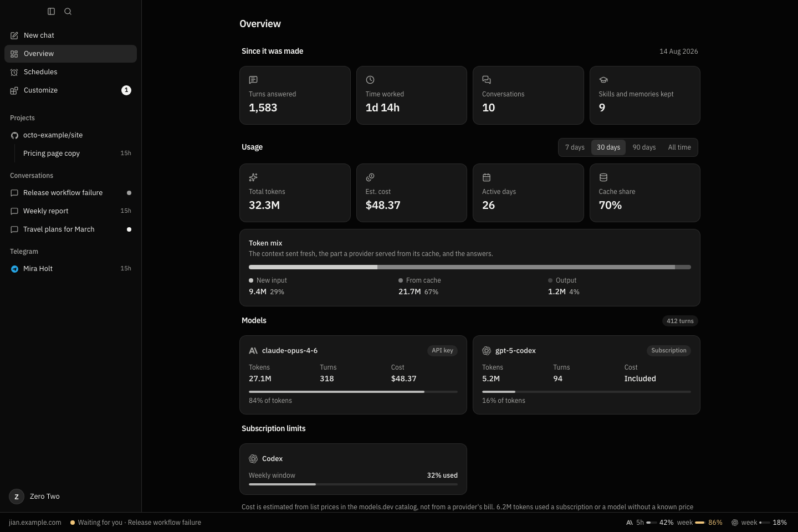The image size is (798, 532).
Task: Click the Conversations card icon
Action: (x=487, y=80)
